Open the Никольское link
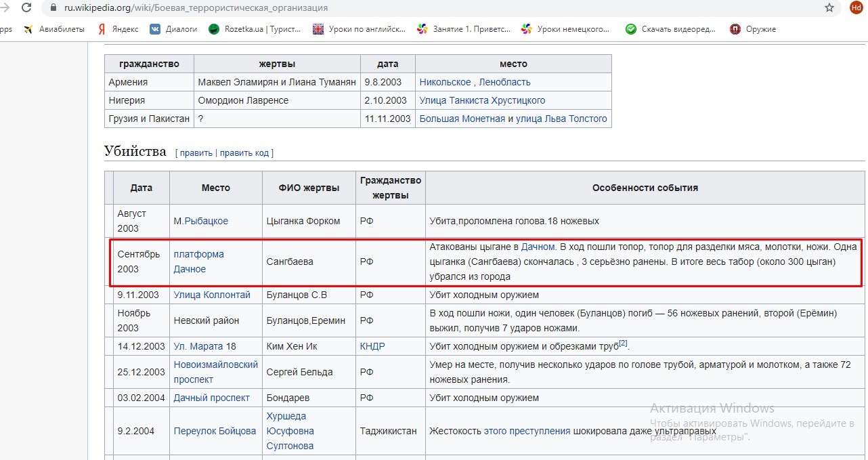This screenshot has height=460, width=868. 445,82
